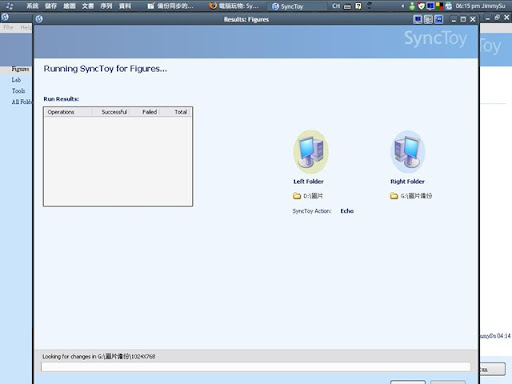Click the Failed column header
The image size is (512, 384).
tap(144, 112)
